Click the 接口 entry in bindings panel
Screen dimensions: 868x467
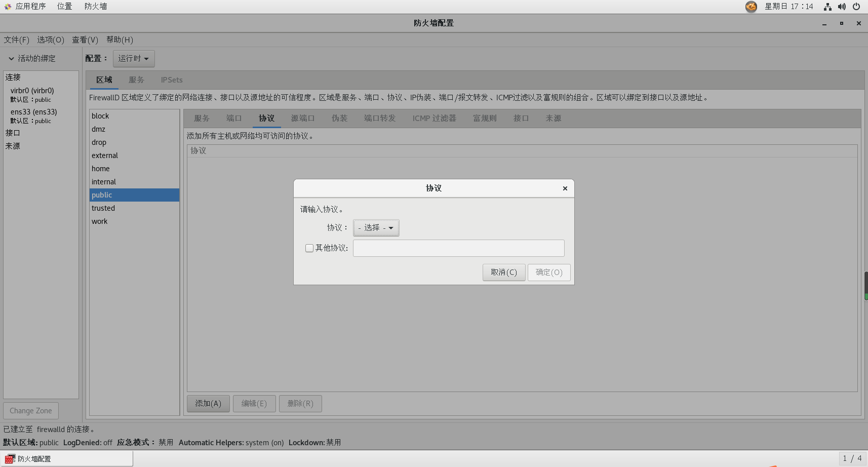click(x=13, y=133)
